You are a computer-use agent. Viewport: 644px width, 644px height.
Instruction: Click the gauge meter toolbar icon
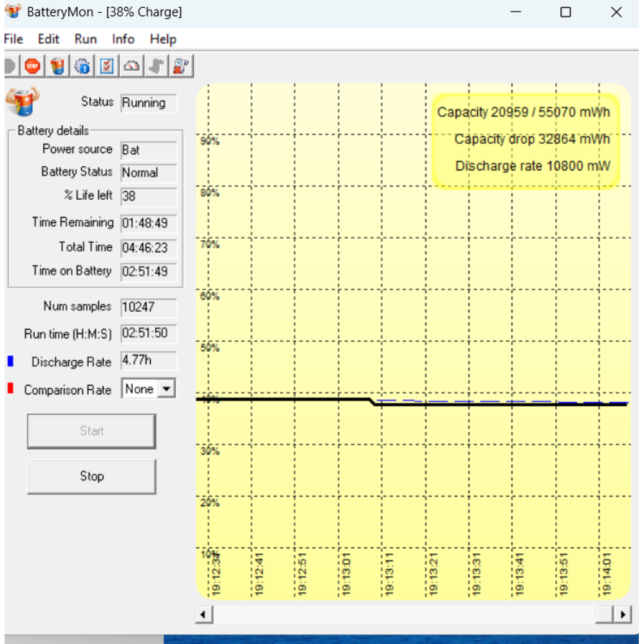click(132, 66)
